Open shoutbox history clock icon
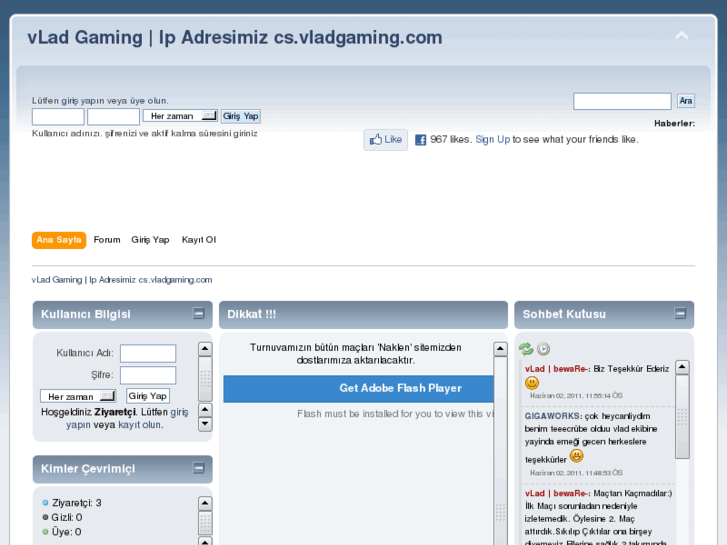The height and width of the screenshot is (545, 727). 543,349
